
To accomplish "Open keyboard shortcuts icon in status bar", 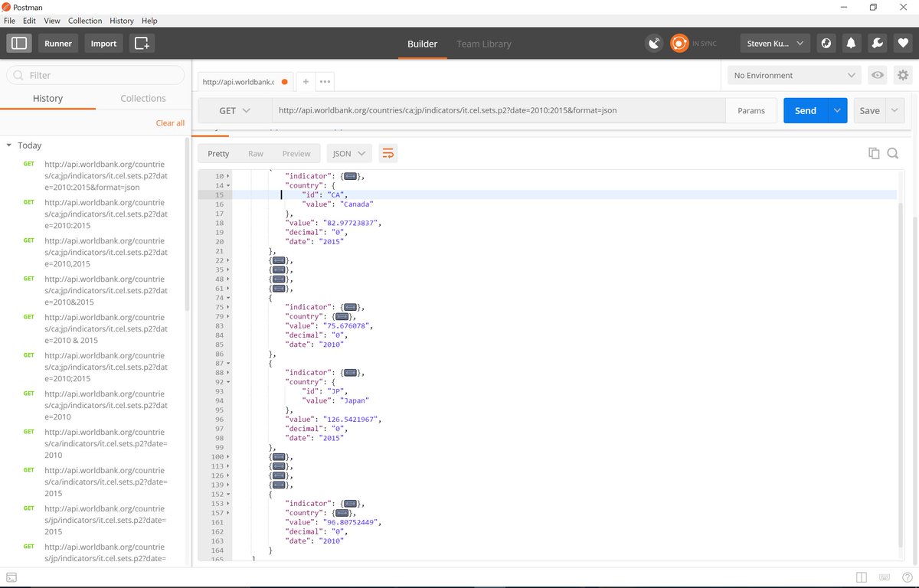I will pyautogui.click(x=885, y=577).
